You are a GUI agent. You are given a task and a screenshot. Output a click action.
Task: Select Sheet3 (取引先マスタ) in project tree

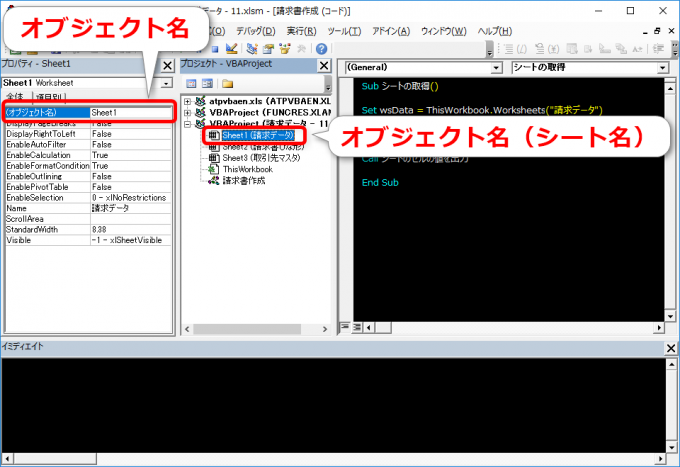[x=261, y=158]
